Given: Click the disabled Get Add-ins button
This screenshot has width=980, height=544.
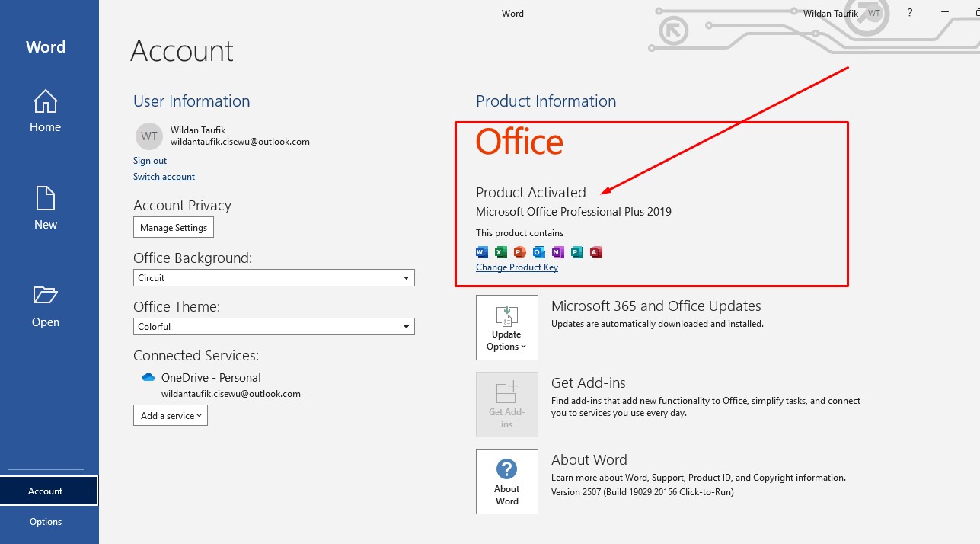Looking at the screenshot, I should click(x=507, y=405).
